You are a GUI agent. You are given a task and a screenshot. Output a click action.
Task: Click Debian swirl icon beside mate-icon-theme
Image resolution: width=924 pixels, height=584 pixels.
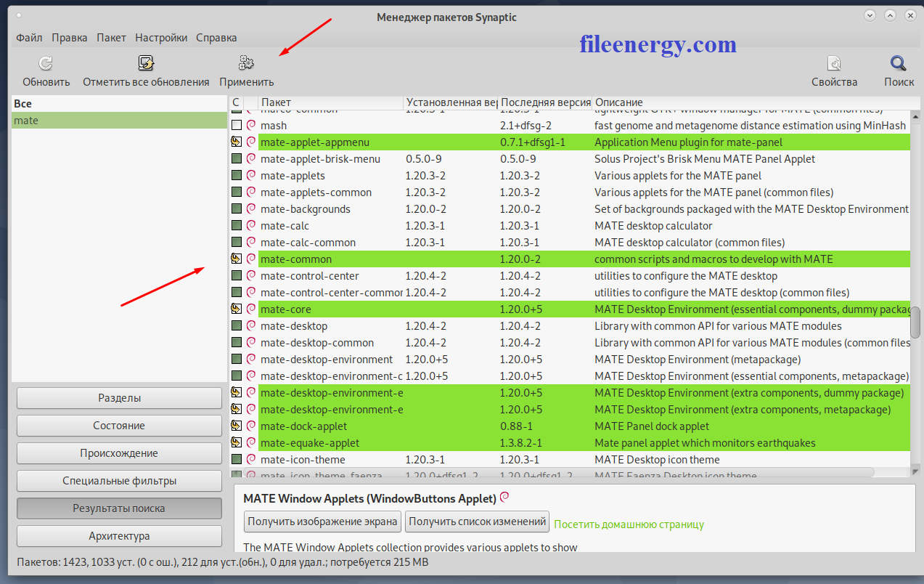251,459
